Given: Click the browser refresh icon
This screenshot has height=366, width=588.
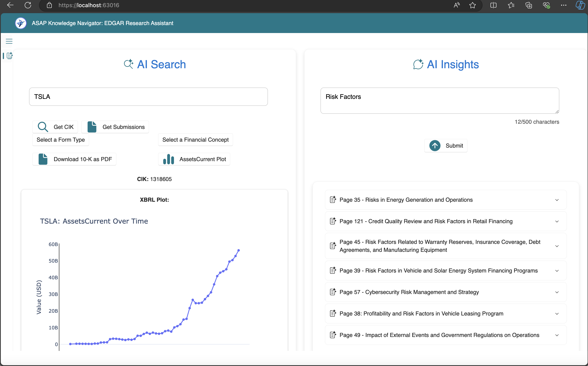Looking at the screenshot, I should tap(28, 5).
